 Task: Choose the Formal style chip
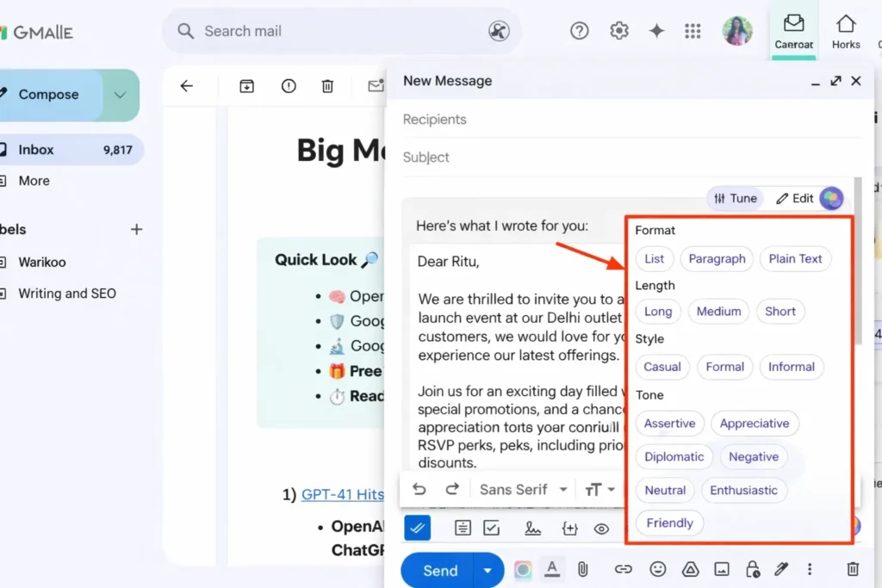[724, 367]
